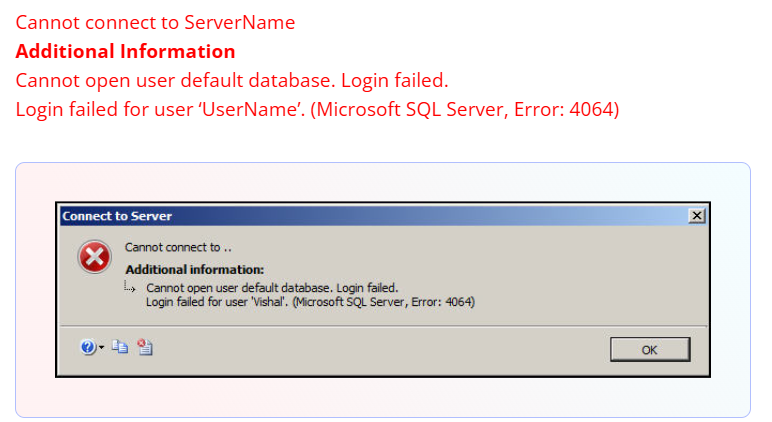Click the red "Cannot connect to ServerName" heading
Screen dimensions: 772x422
tap(155, 22)
